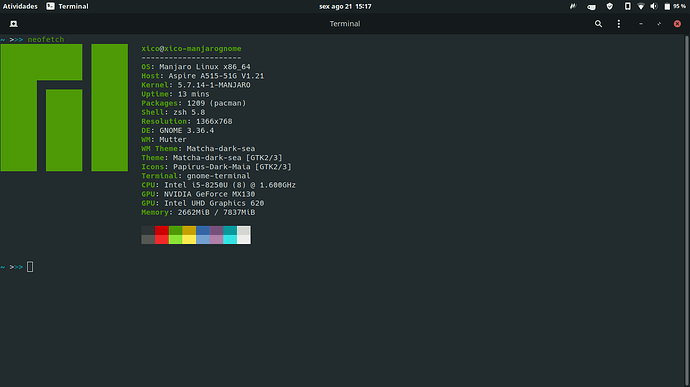
Task: Click the teal color block, top row
Action: [x=230, y=230]
